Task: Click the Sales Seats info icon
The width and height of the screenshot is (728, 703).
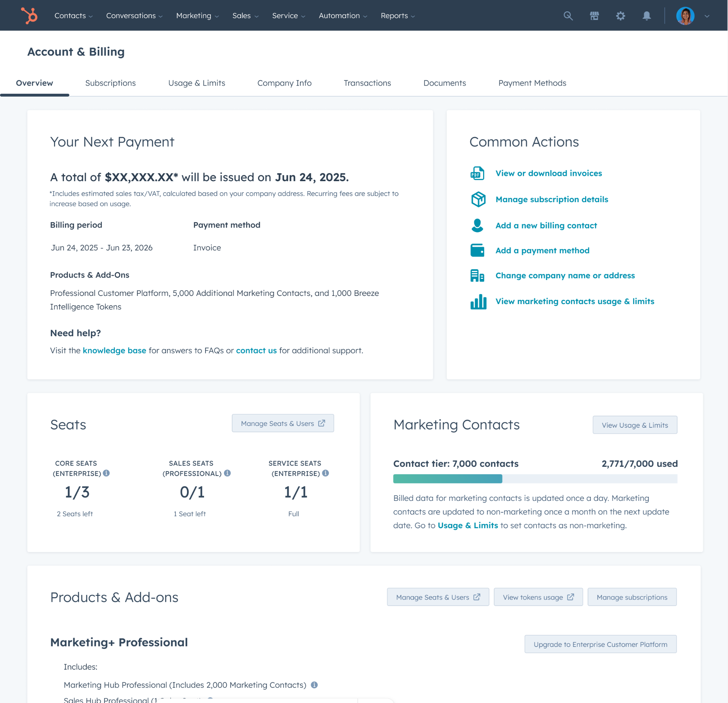Action: (x=227, y=473)
